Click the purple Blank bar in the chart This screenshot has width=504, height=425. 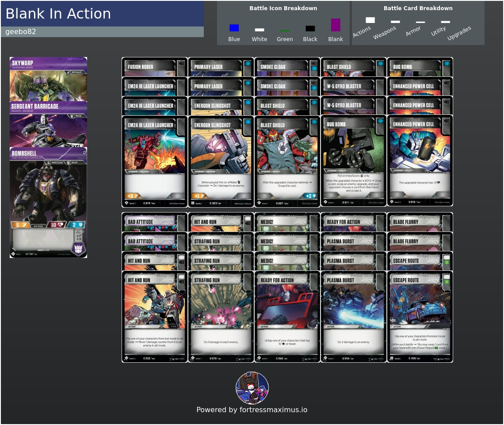(336, 25)
